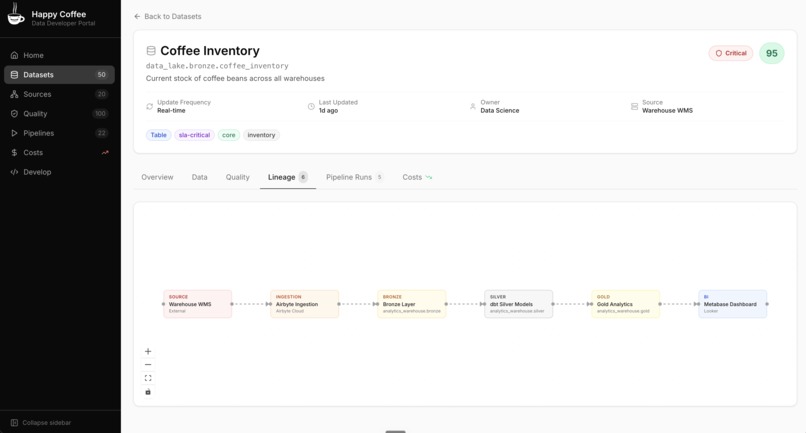This screenshot has height=433, width=806.
Task: Click the Home house icon
Action: click(14, 55)
